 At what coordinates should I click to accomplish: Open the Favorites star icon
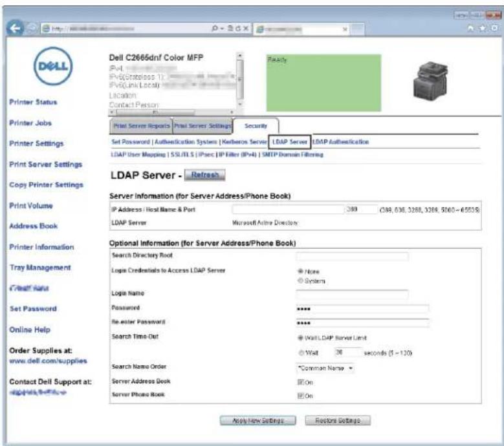pos(483,28)
